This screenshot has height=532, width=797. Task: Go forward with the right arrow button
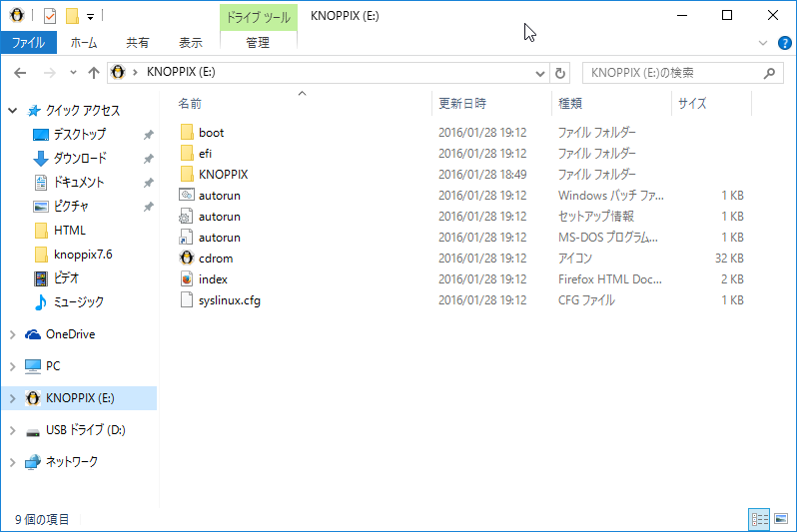pos(49,73)
